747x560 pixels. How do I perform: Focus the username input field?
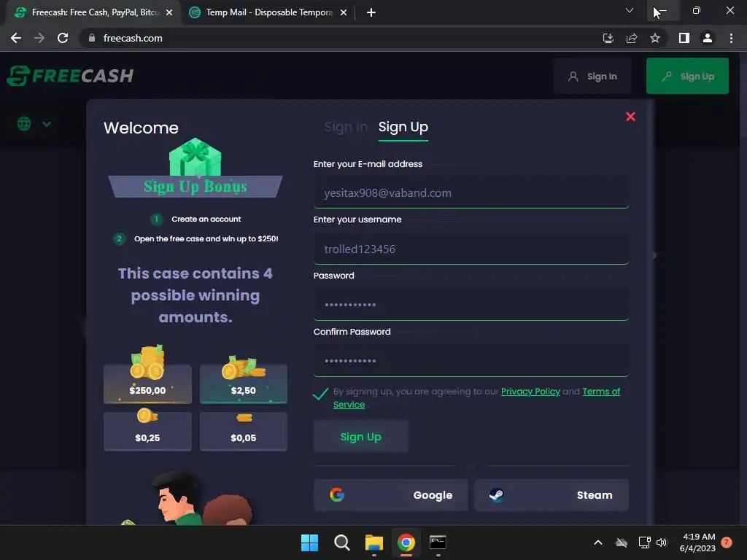click(x=471, y=249)
